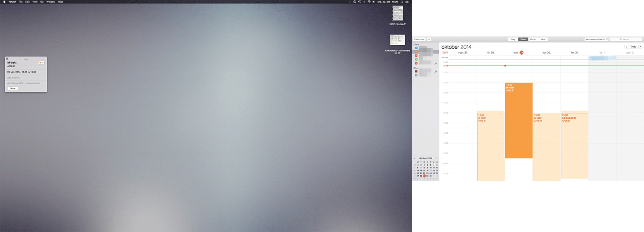The height and width of the screenshot is (232, 644).
Task: Switch to Week view
Action: click(x=523, y=39)
